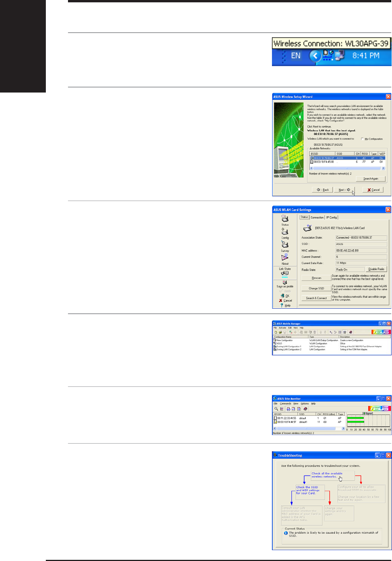
Task: Open Help in WLAN Card Settings sidebar
Action: pyautogui.click(x=285, y=306)
